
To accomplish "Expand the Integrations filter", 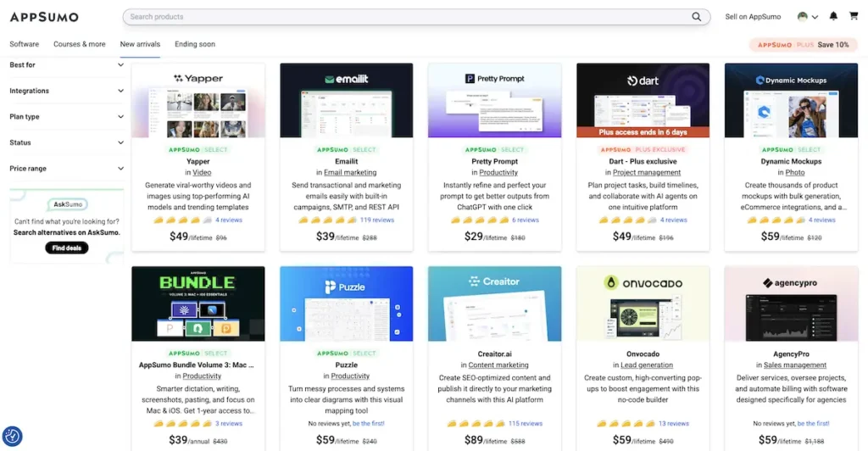I will [66, 91].
